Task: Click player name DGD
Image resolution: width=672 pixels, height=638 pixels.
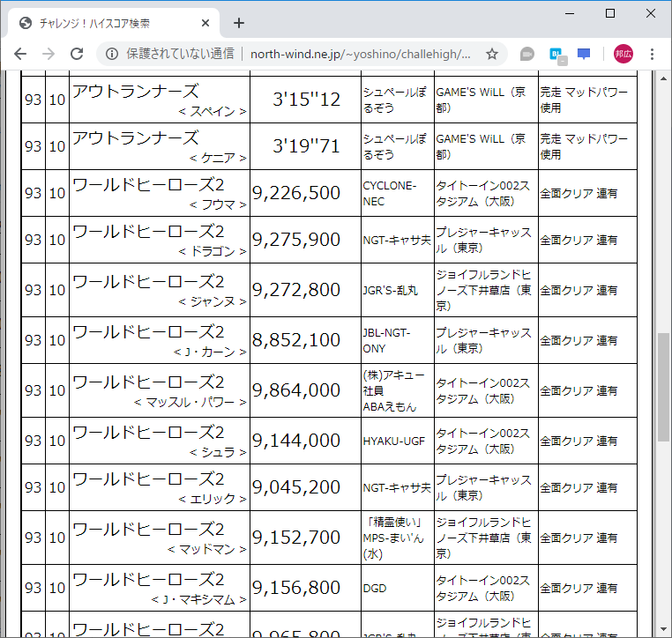Action: (x=375, y=589)
